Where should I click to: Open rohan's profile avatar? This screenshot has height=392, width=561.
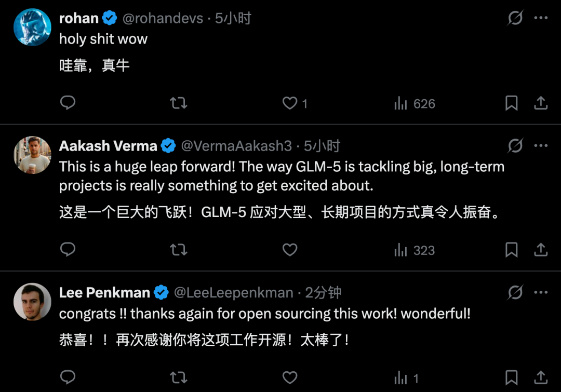32,28
